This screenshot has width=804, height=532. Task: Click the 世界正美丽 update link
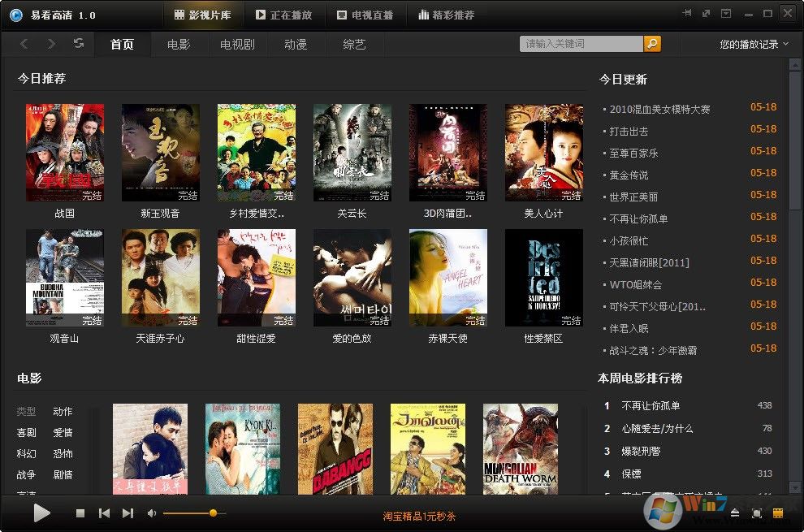pyautogui.click(x=633, y=197)
